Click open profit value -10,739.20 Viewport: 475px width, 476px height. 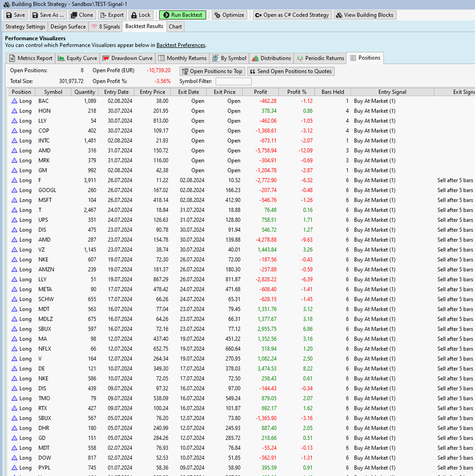(159, 71)
